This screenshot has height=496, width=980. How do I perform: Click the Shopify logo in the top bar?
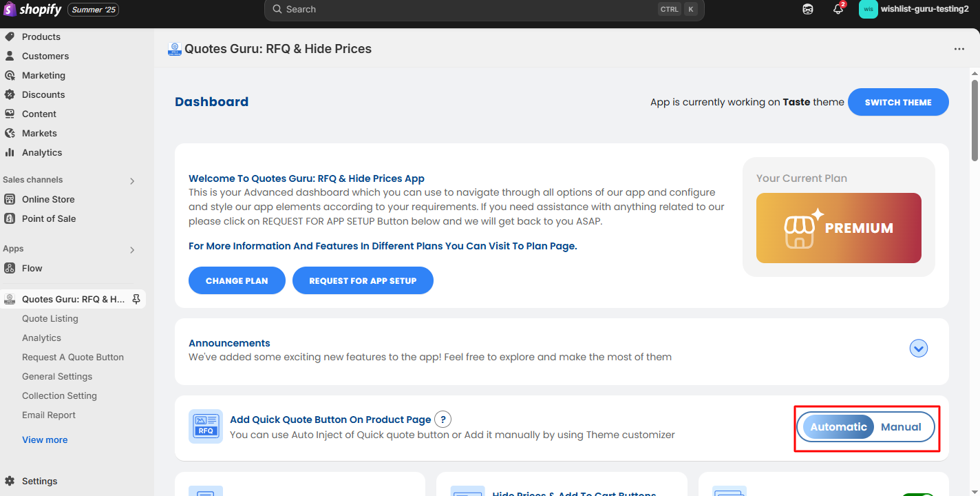click(x=33, y=10)
